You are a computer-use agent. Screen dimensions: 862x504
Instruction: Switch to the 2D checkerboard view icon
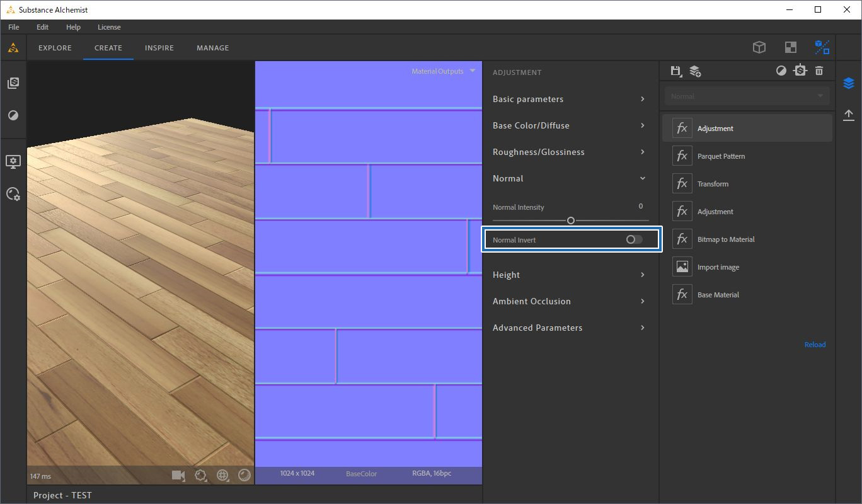(x=790, y=47)
